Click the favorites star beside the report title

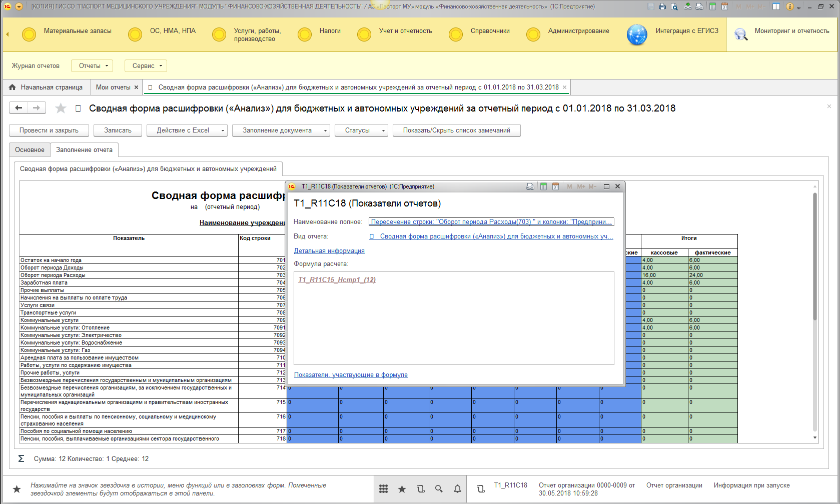click(61, 108)
